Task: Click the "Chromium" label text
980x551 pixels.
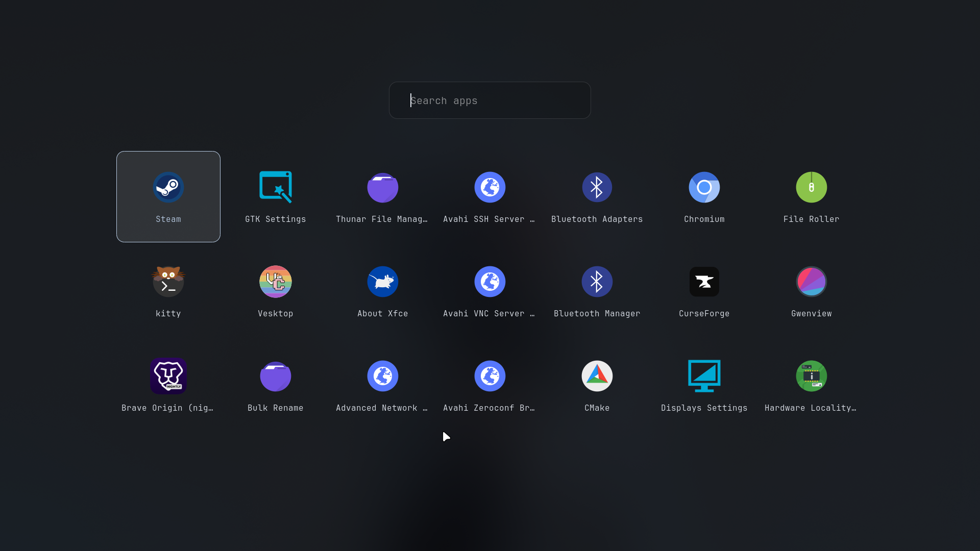Action: [x=704, y=219]
